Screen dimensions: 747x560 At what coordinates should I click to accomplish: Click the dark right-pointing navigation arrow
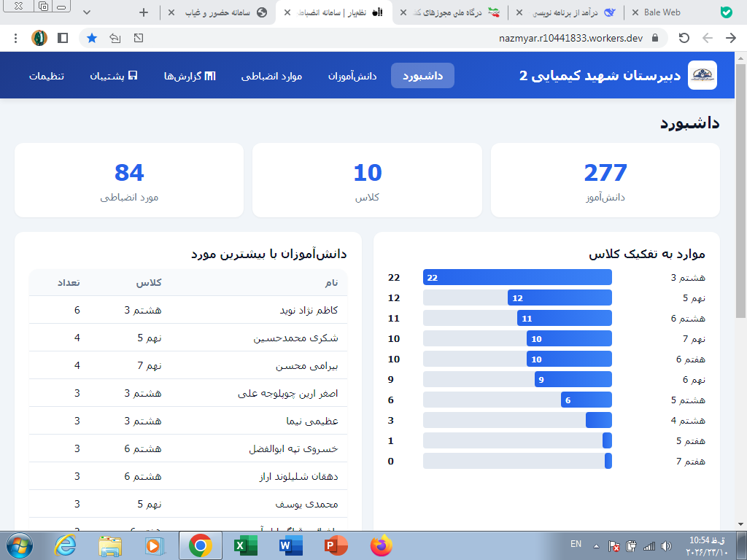point(731,38)
